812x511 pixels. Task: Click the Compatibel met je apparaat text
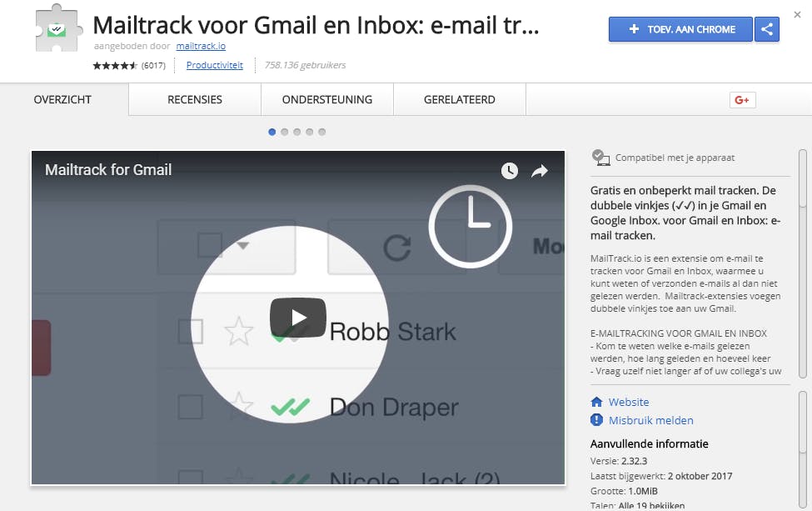[675, 158]
